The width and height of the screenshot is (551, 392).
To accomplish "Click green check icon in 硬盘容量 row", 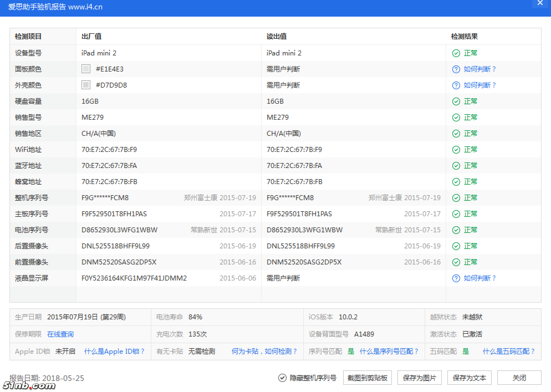I will [456, 101].
